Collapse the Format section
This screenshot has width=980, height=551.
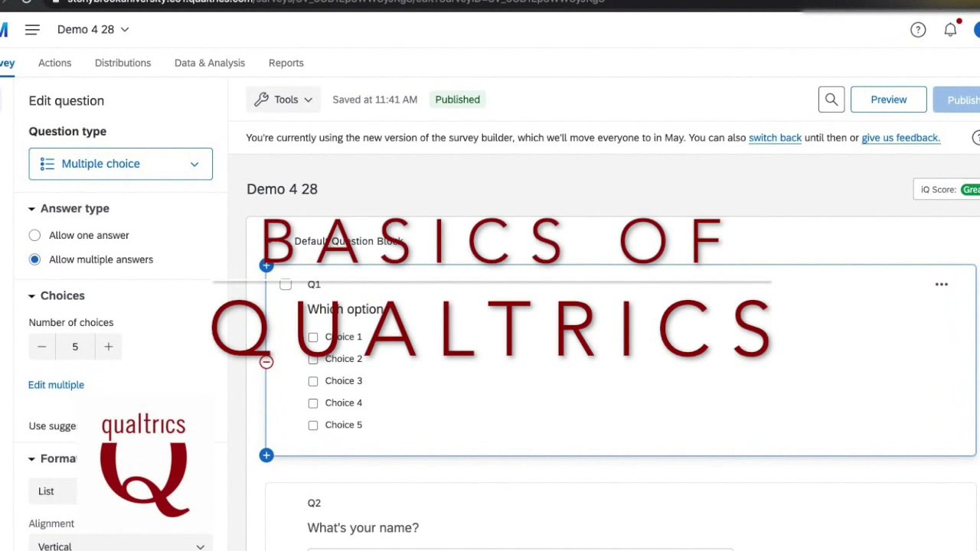[x=52, y=458]
